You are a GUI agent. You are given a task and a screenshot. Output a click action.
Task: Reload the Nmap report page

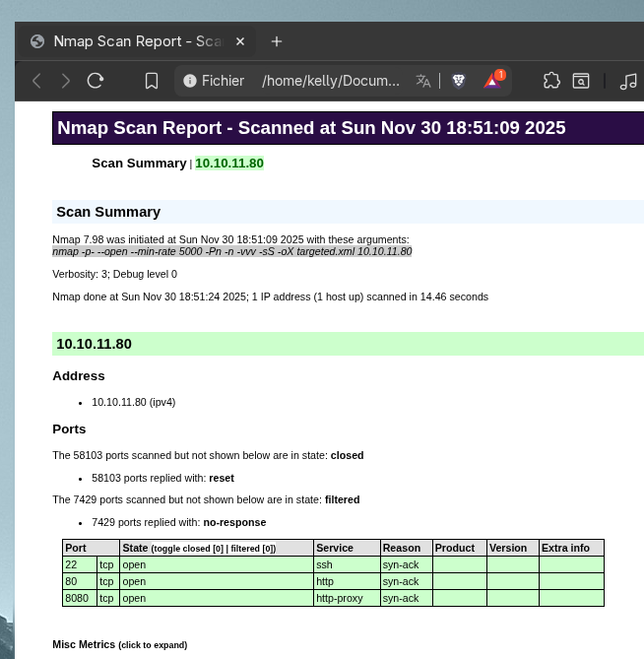point(96,81)
